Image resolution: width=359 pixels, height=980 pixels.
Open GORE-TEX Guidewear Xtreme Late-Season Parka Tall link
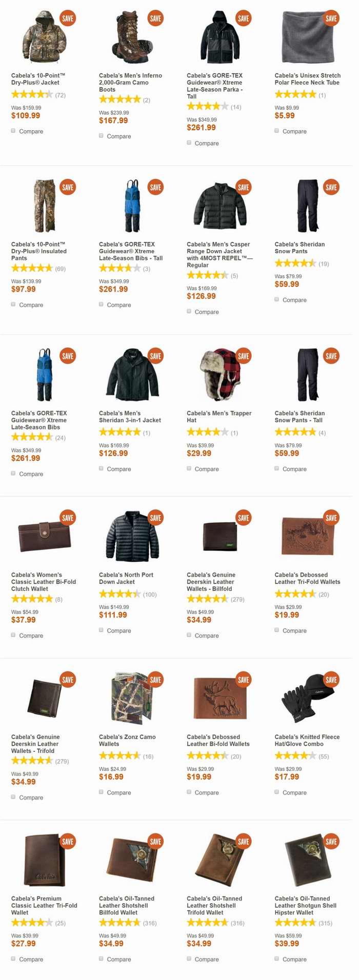215,86
